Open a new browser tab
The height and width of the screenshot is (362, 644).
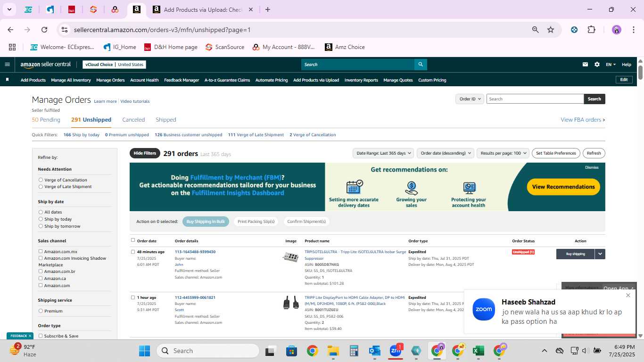(x=268, y=9)
